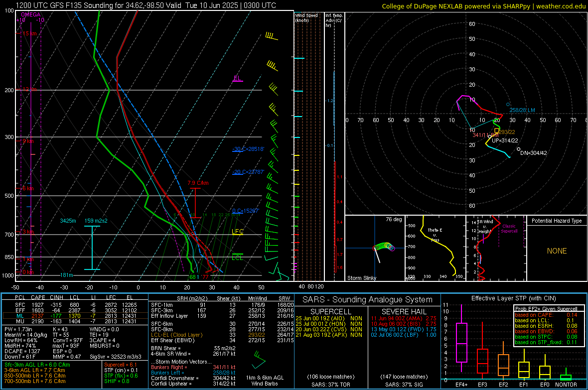Viewport: 588px width, 390px height.
Task: Click the (106 loose matches) text
Action: coord(330,377)
